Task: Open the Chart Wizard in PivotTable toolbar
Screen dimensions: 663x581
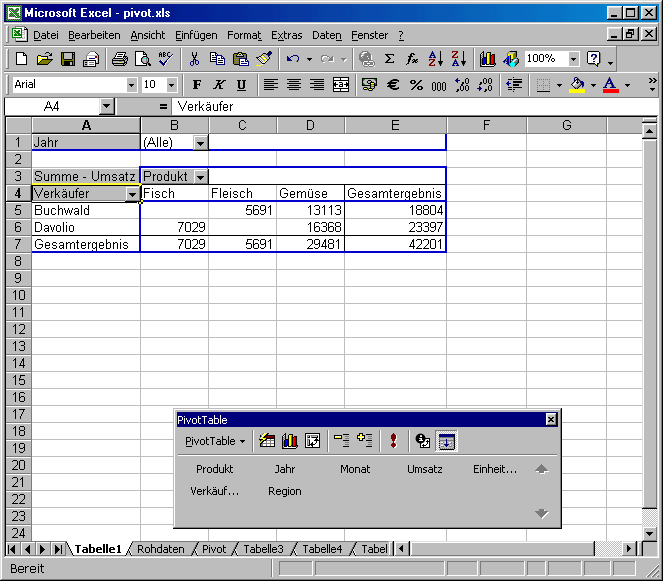Action: tap(290, 441)
